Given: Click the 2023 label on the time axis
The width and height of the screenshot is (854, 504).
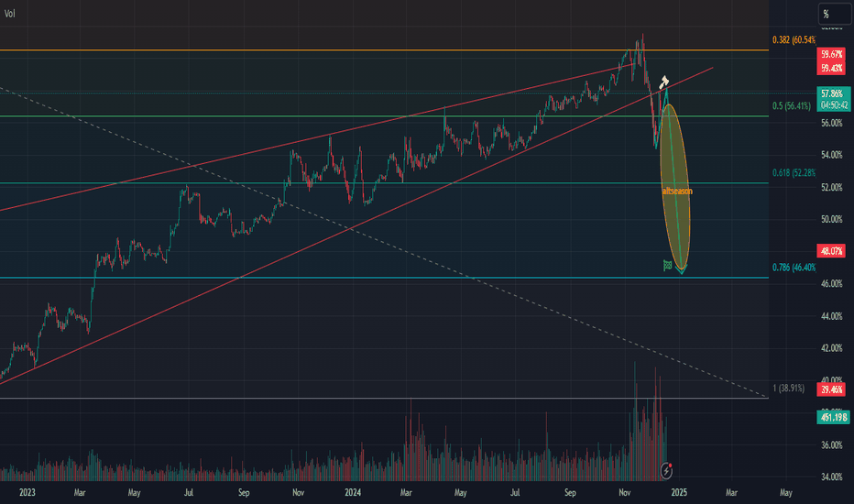Looking at the screenshot, I should (27, 493).
